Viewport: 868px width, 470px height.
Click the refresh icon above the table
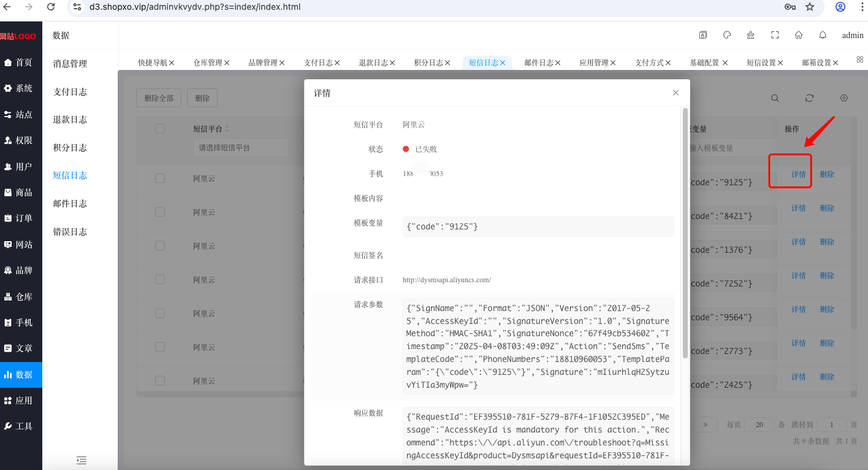[x=810, y=98]
